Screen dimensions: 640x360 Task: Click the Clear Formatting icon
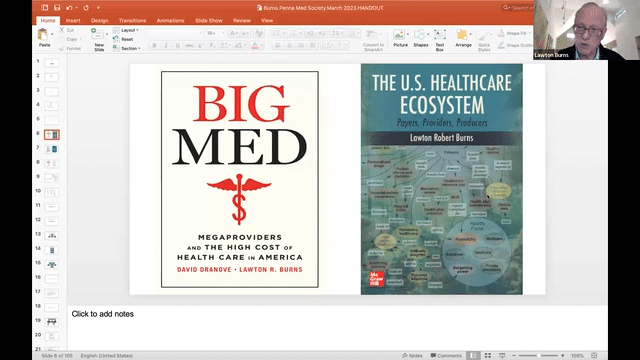coord(258,33)
